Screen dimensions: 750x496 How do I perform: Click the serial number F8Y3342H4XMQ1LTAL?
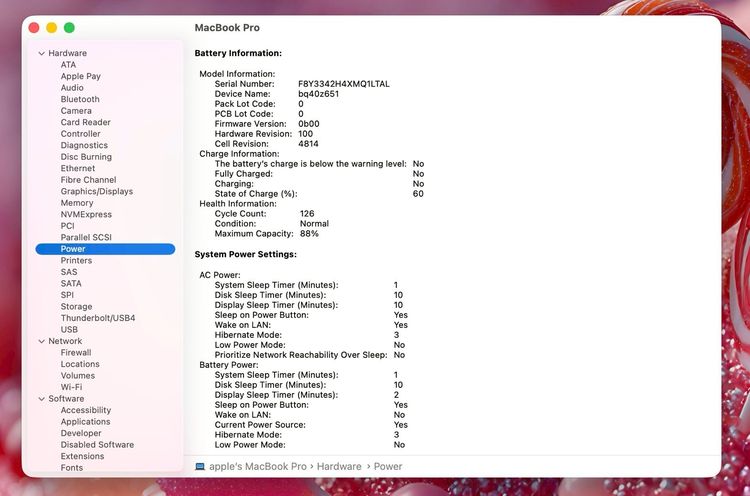(x=344, y=84)
